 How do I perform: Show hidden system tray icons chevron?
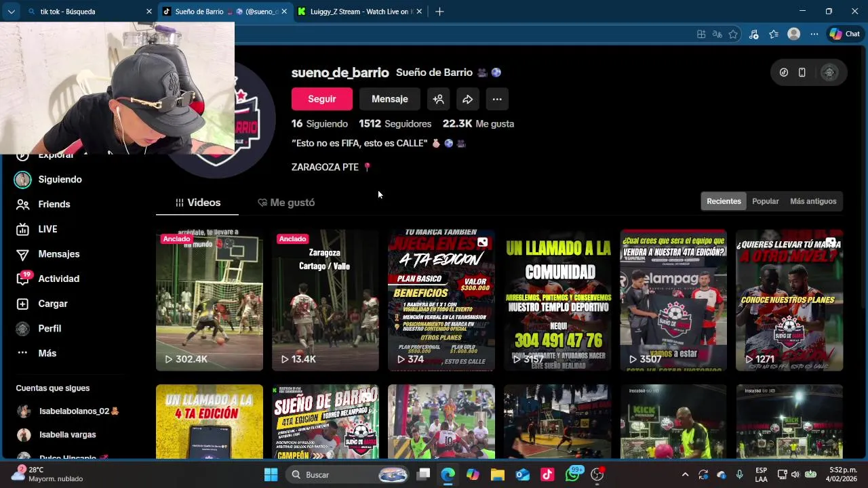[x=685, y=474]
